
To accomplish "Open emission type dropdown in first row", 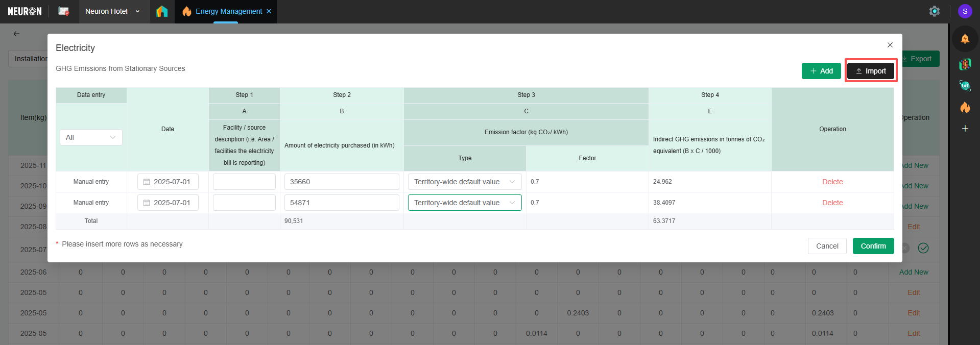I will pyautogui.click(x=464, y=182).
